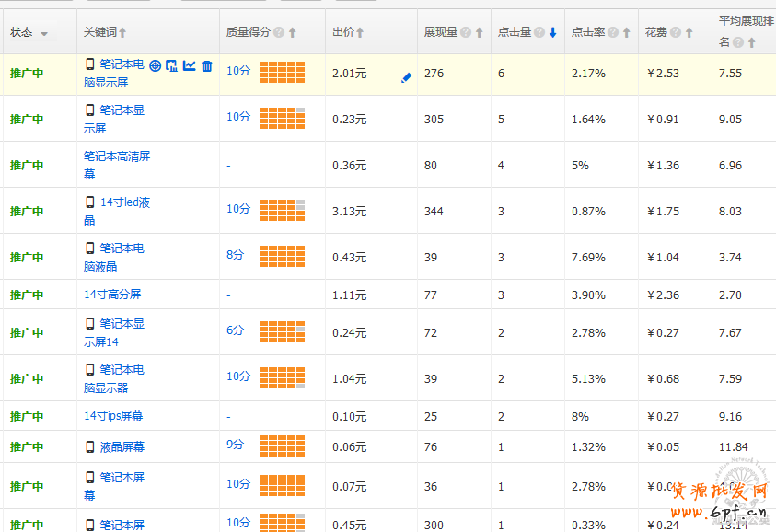The height and width of the screenshot is (532, 776).
Task: Edit the 2.01元 bid with pencil icon
Action: (406, 78)
